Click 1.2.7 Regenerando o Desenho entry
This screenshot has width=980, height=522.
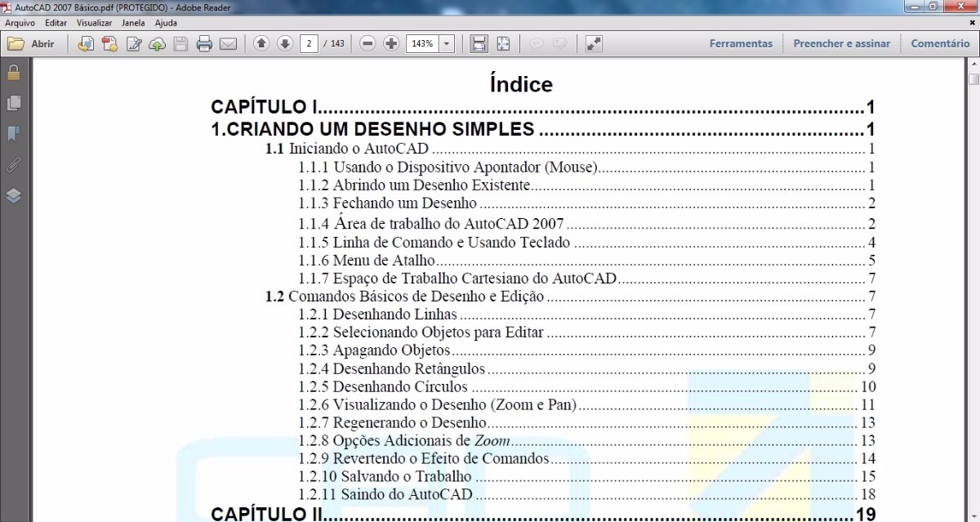tap(587, 423)
